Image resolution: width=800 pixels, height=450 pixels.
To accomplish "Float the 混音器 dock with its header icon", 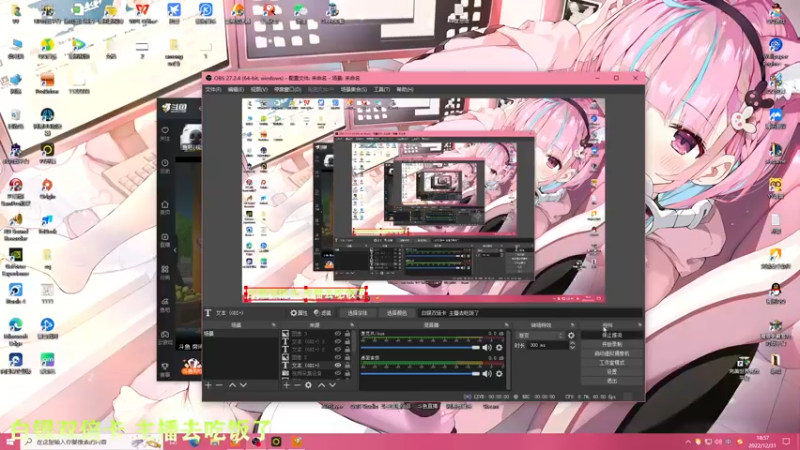I will (x=507, y=325).
